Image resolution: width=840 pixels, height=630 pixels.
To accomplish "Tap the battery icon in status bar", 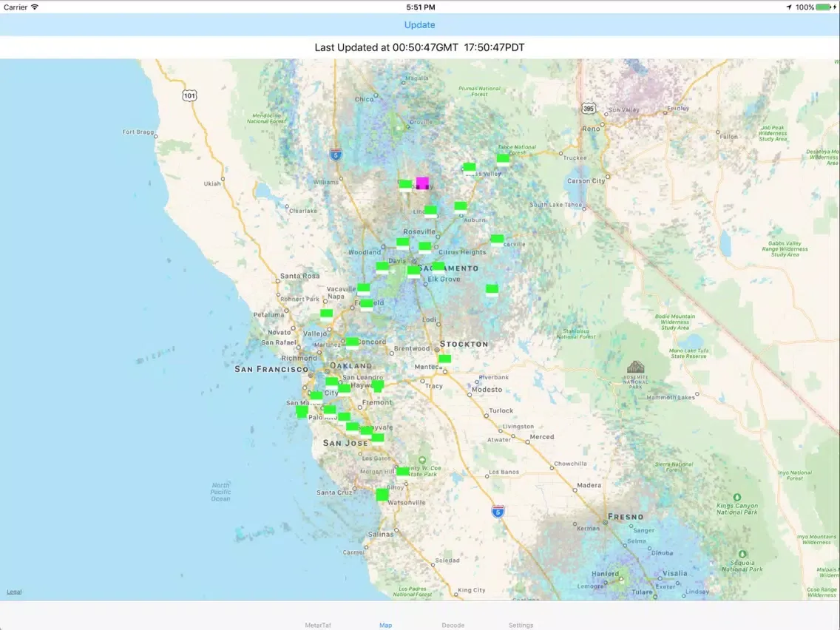I will click(824, 7).
